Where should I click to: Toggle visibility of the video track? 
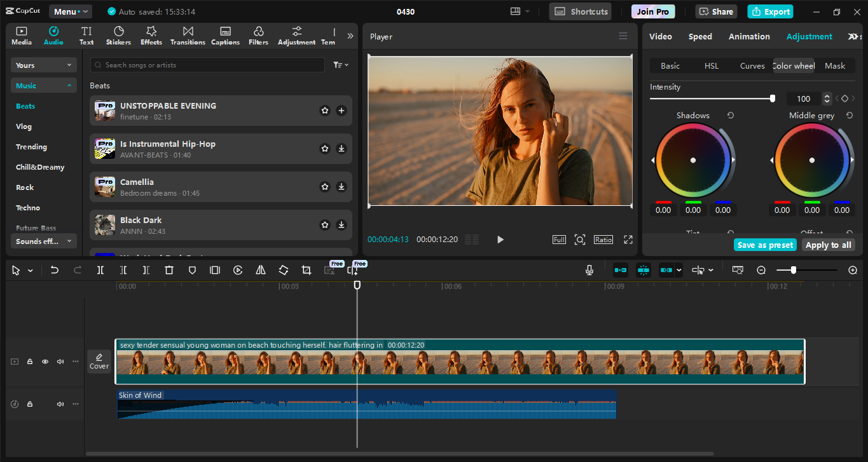click(x=45, y=361)
